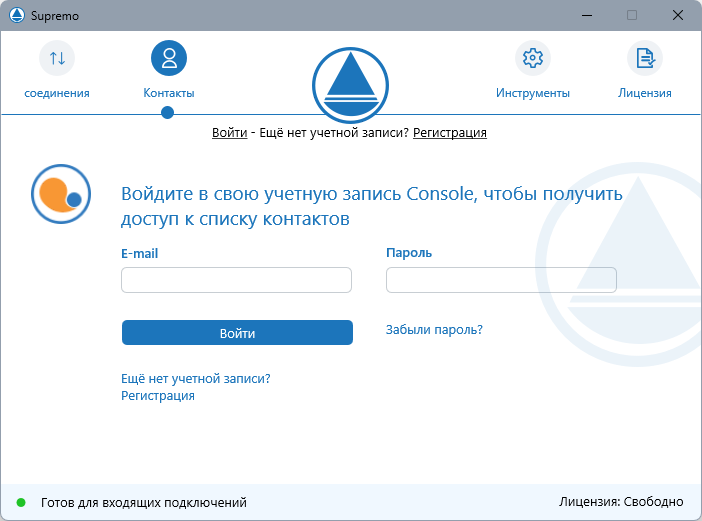Select the Контакты contacts icon
Screen dimensions: 702x521
169,58
